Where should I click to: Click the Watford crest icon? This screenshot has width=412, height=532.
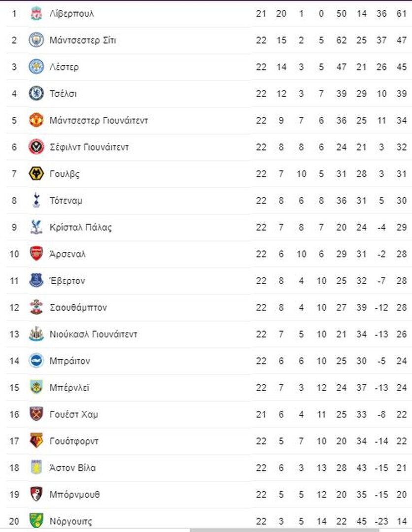[x=36, y=441]
